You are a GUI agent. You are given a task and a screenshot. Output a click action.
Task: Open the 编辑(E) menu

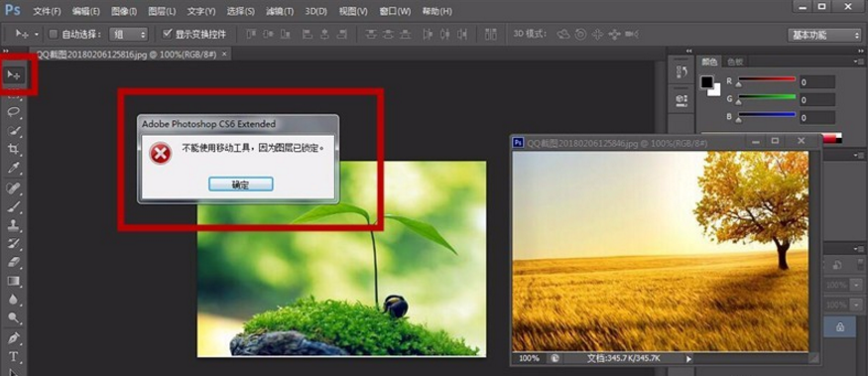pos(85,11)
